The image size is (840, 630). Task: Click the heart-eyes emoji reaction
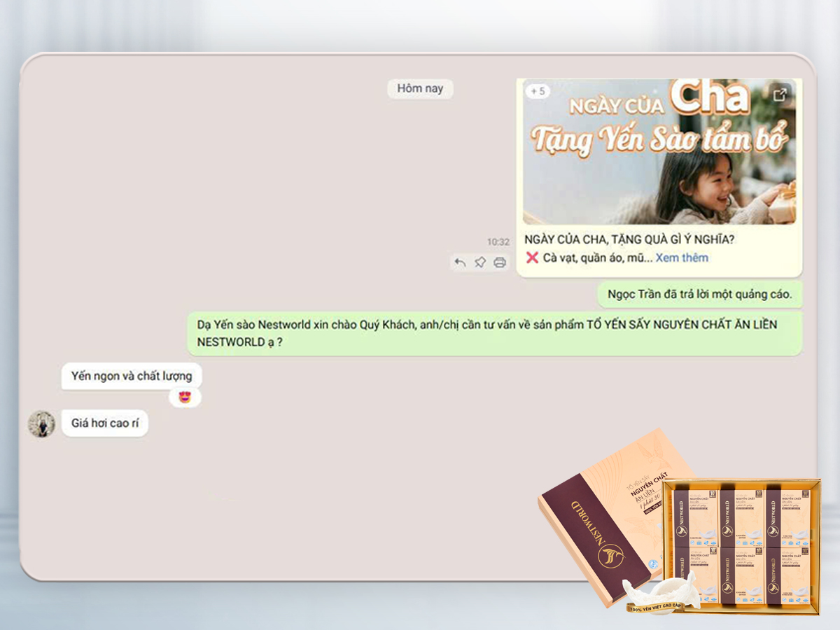pos(185,398)
